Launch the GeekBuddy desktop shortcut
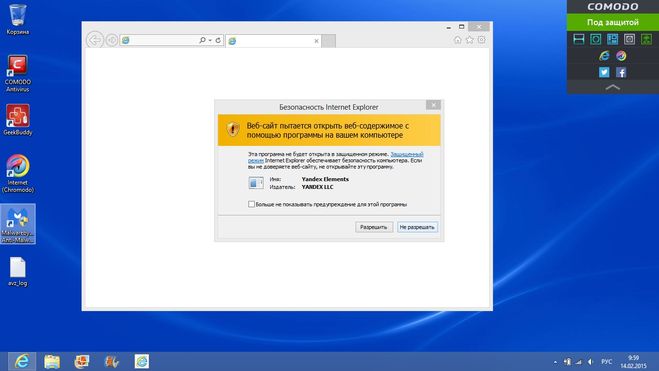The width and height of the screenshot is (659, 371). point(18,120)
